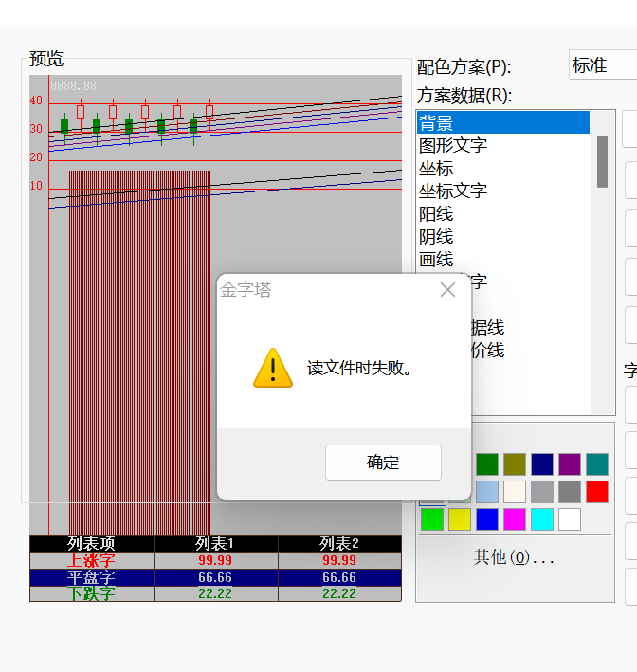Choose the bright green color swatch
The height and width of the screenshot is (672, 637).
432,519
